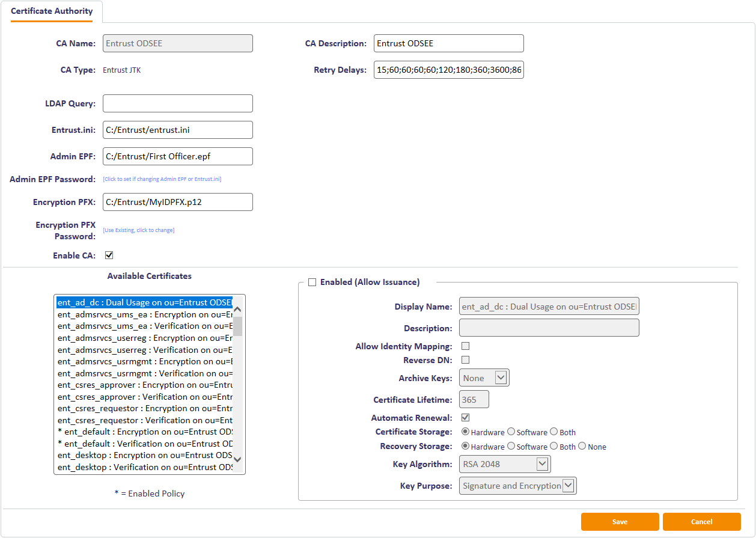Click Use Existing PFX password link
This screenshot has height=538, width=756.
coord(139,230)
